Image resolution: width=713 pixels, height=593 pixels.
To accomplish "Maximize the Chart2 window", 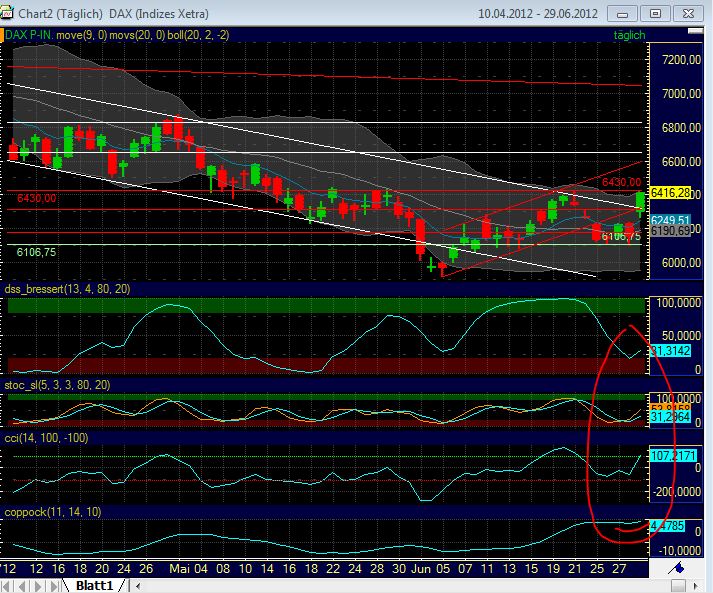I will pos(655,14).
